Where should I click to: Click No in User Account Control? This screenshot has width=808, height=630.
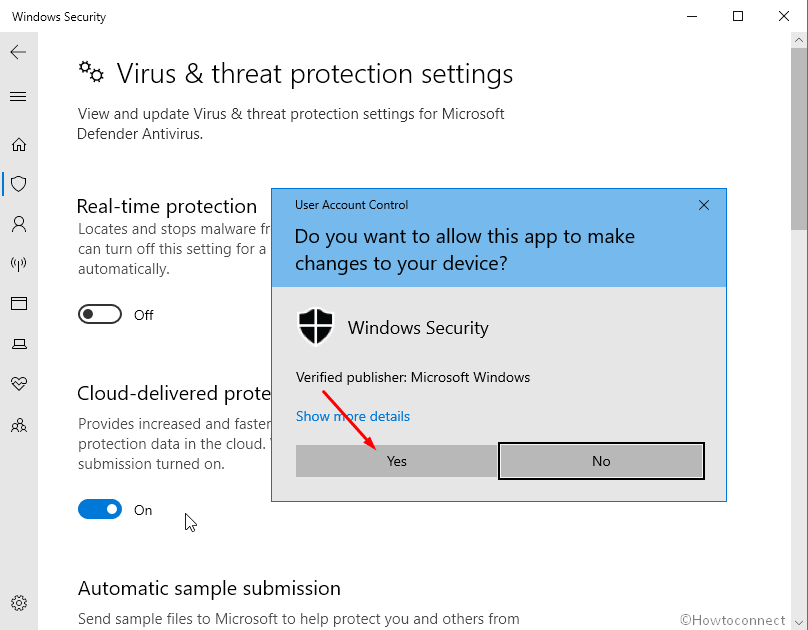[x=601, y=461]
